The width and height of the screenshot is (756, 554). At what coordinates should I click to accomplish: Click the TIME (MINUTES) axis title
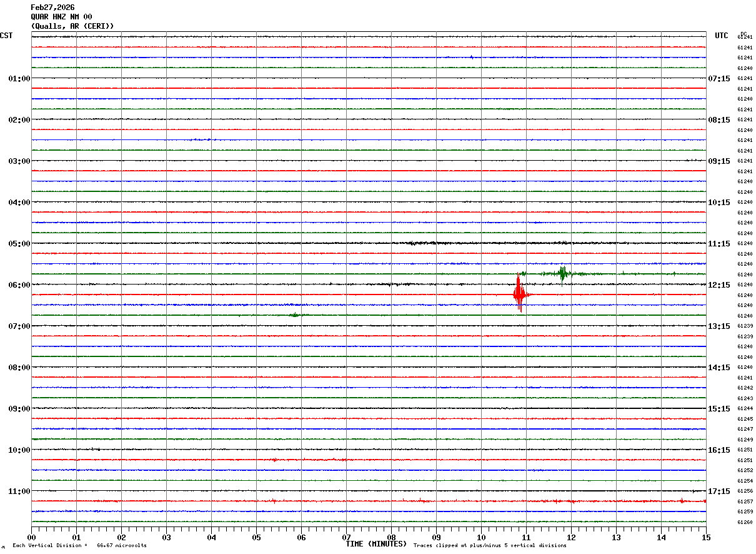[x=376, y=544]
